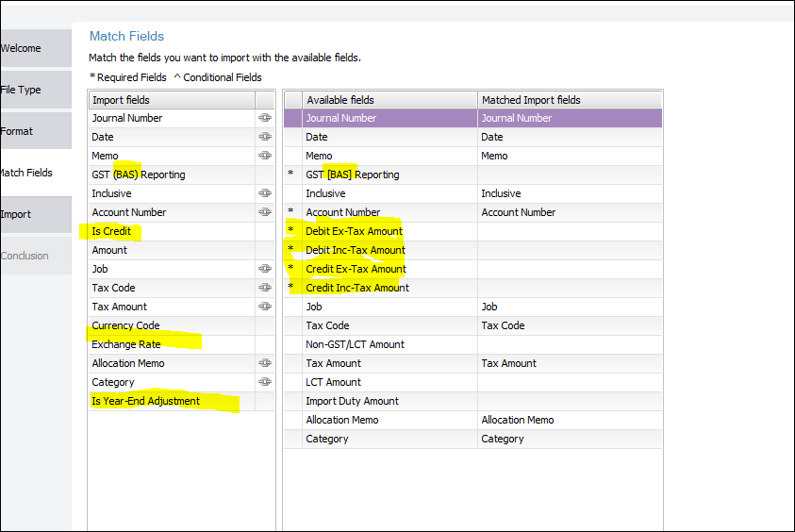Screen dimensions: 795x532
Task: Click the match icon next to Job import field
Action: pyautogui.click(x=264, y=269)
